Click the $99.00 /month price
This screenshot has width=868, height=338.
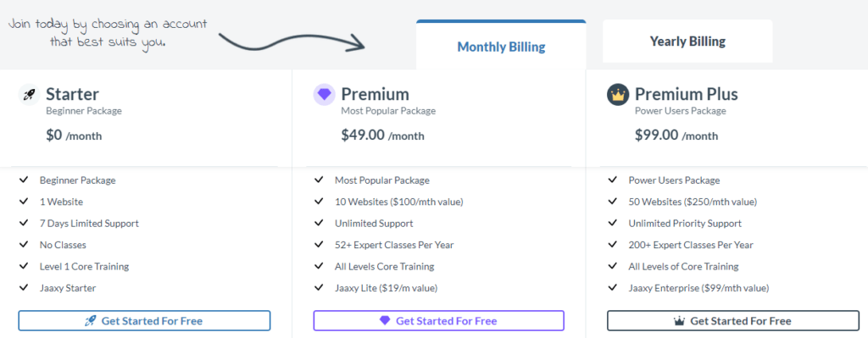(676, 136)
